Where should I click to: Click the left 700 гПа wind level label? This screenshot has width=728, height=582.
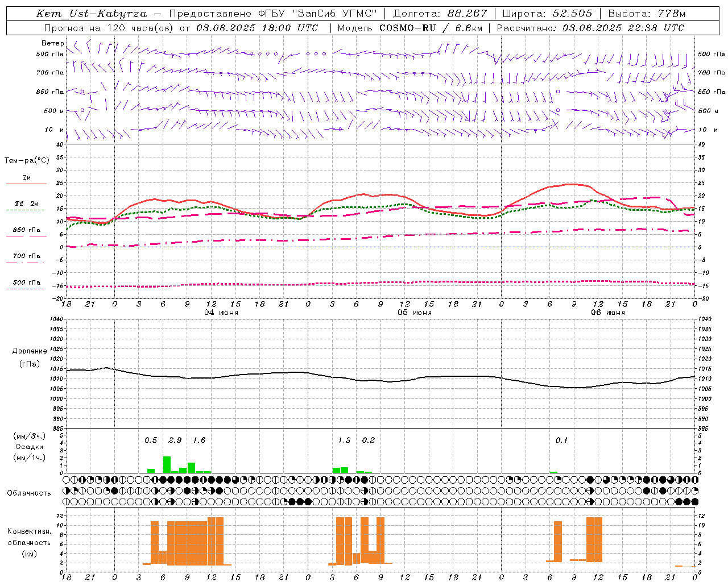tap(50, 73)
